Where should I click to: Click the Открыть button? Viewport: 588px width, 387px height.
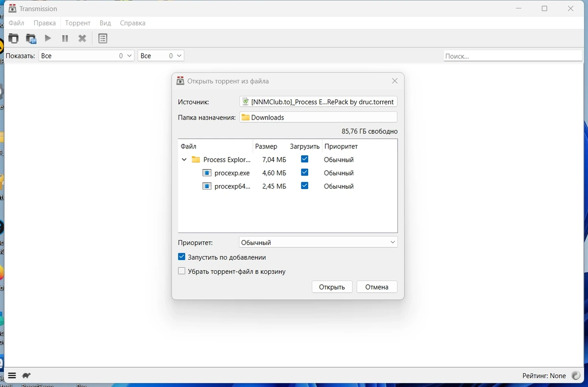click(x=332, y=287)
